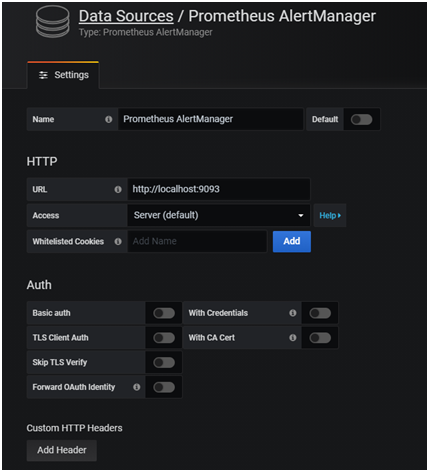429x472 pixels.
Task: Expand the Help section for Access
Action: [330, 215]
